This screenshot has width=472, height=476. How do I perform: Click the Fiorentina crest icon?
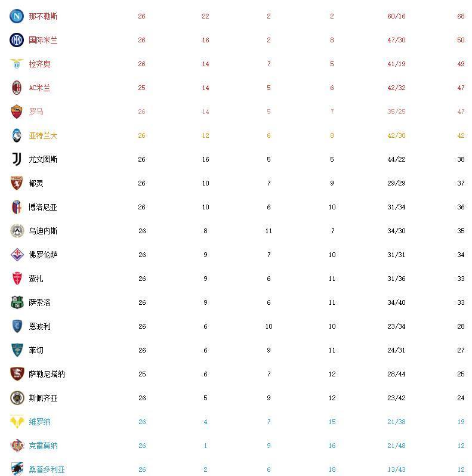tap(16, 255)
